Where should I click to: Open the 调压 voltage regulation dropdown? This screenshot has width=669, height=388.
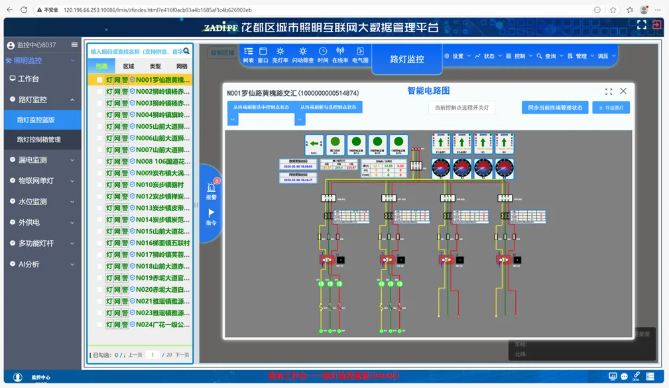click(x=607, y=56)
